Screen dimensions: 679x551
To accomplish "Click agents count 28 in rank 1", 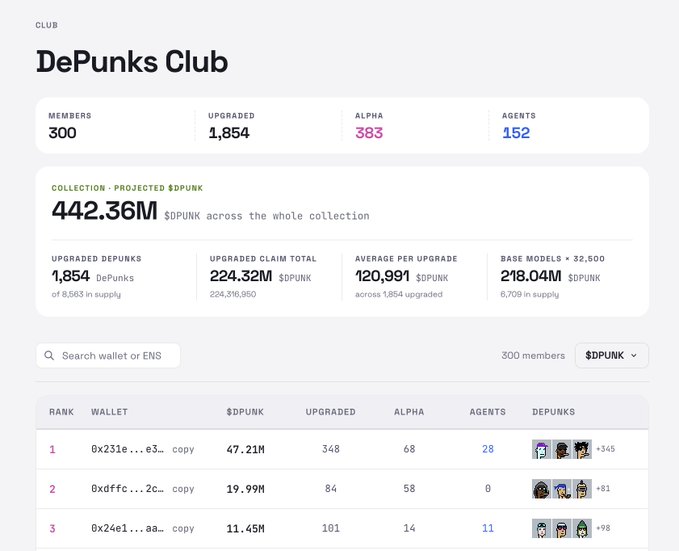I will point(488,449).
